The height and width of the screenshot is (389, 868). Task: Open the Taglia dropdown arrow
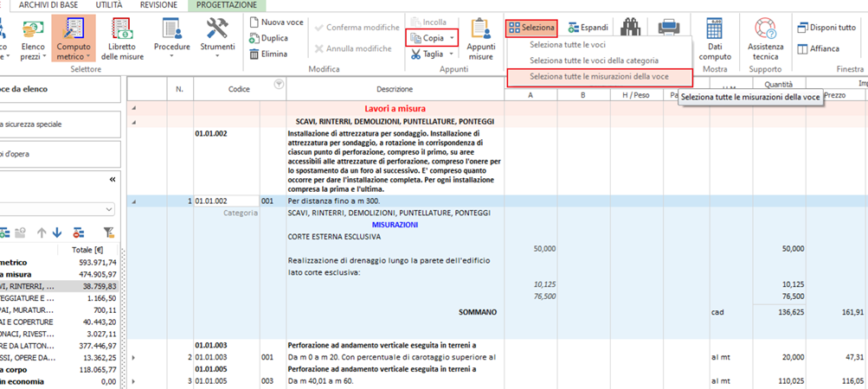pos(451,54)
